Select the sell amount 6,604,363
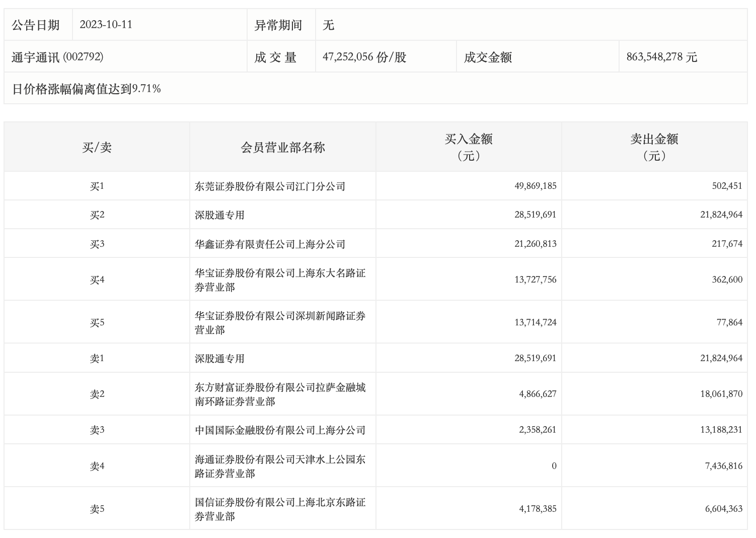 pos(723,509)
